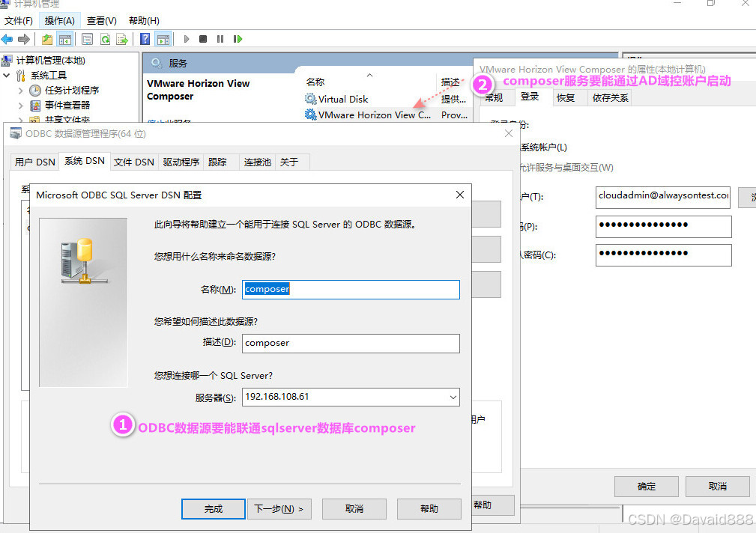The image size is (756, 533).
Task: Click the 描述(D) description field
Action: tap(351, 343)
